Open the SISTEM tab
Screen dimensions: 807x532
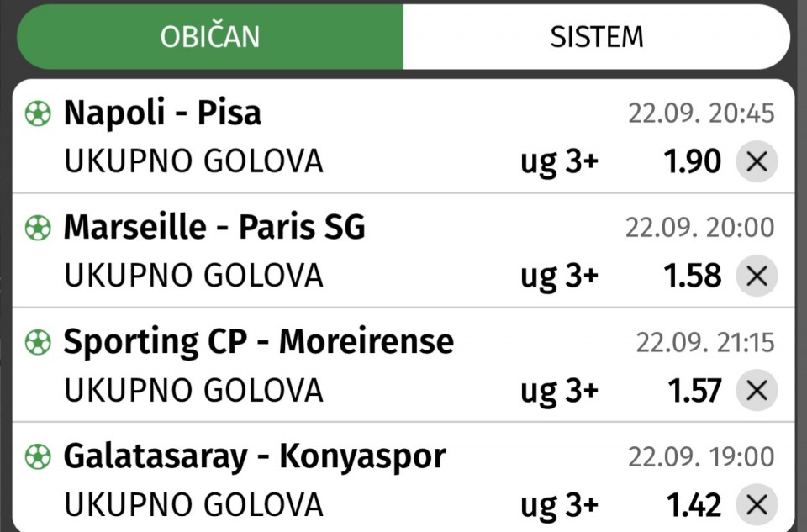point(596,37)
